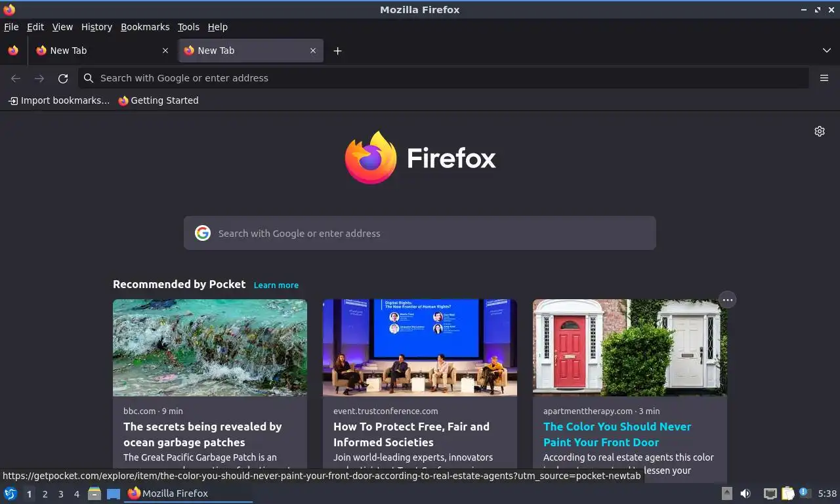Open the View menu

62,27
